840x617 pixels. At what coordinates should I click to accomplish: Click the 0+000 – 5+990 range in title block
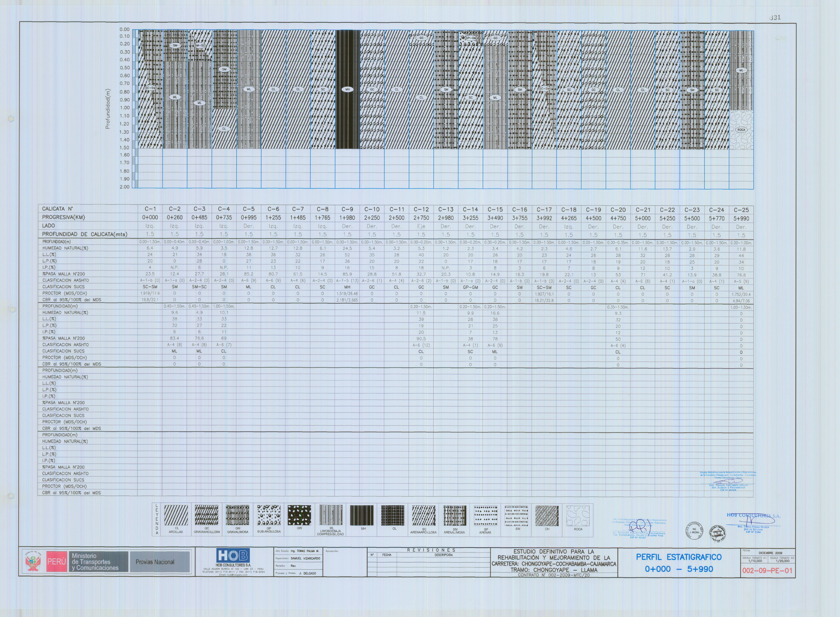pyautogui.click(x=679, y=569)
